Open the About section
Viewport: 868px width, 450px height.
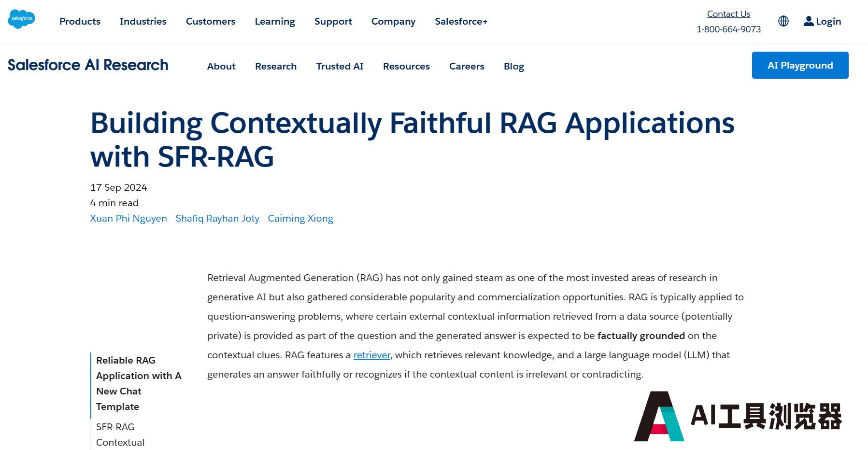coord(221,66)
